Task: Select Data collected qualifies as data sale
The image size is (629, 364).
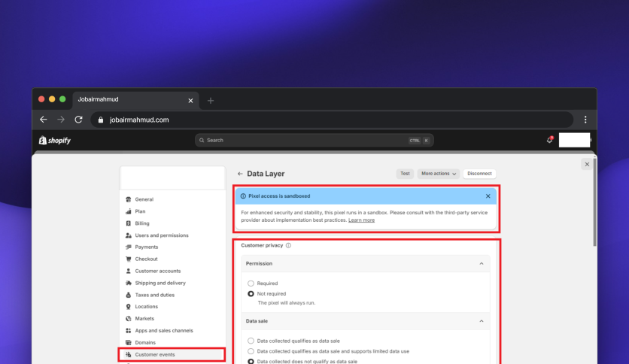Action: (251, 341)
